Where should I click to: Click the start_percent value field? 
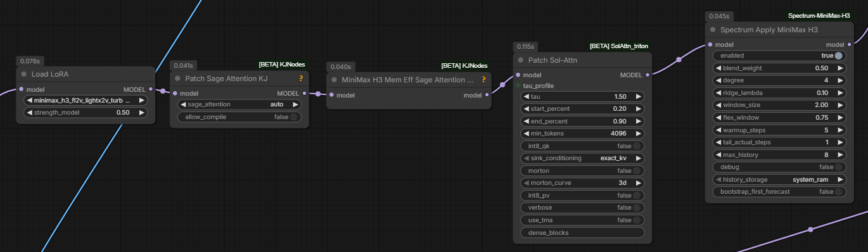582,109
